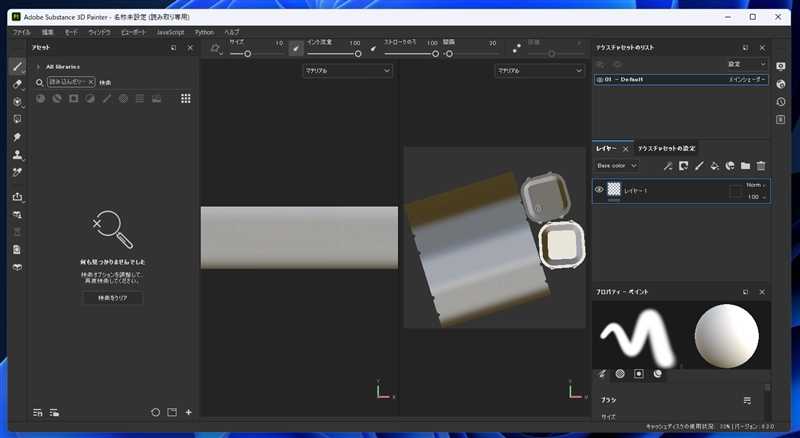Image resolution: width=800 pixels, height=438 pixels.
Task: Activate the Smudge tool
Action: click(17, 137)
